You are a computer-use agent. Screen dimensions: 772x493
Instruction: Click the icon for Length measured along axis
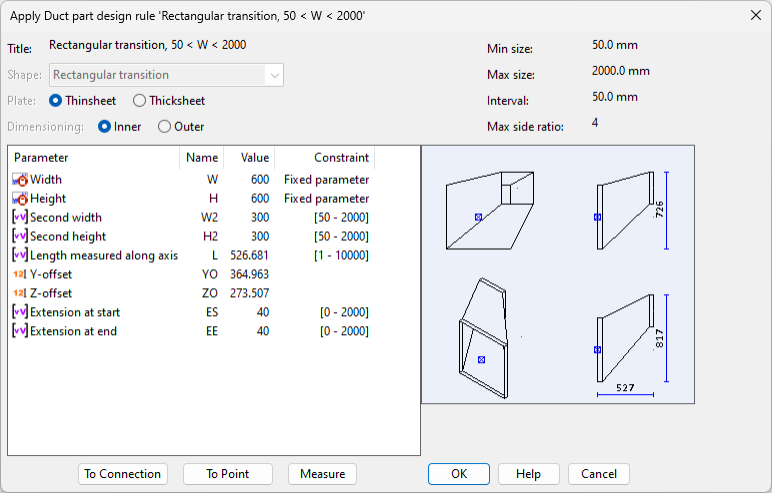pyautogui.click(x=20, y=256)
